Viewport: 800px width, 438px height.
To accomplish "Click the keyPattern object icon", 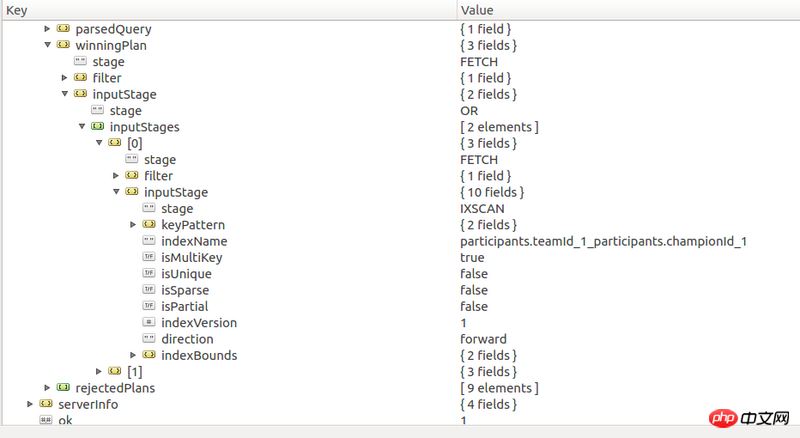I will 149,224.
